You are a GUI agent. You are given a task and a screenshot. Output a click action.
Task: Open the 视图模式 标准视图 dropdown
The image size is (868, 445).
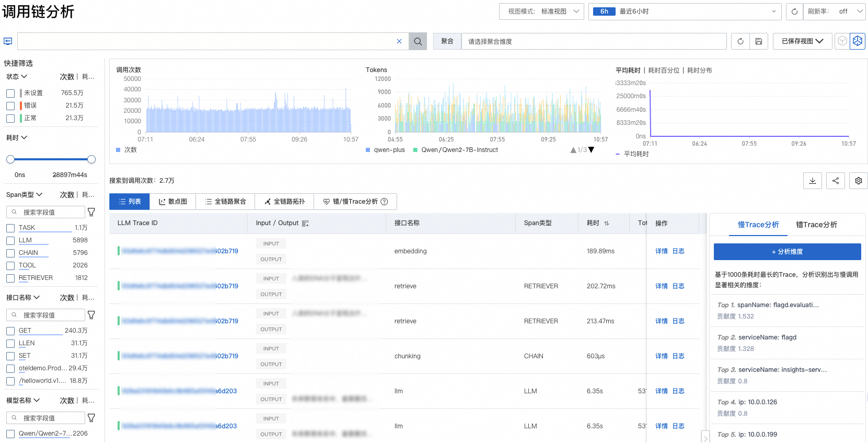tap(542, 11)
